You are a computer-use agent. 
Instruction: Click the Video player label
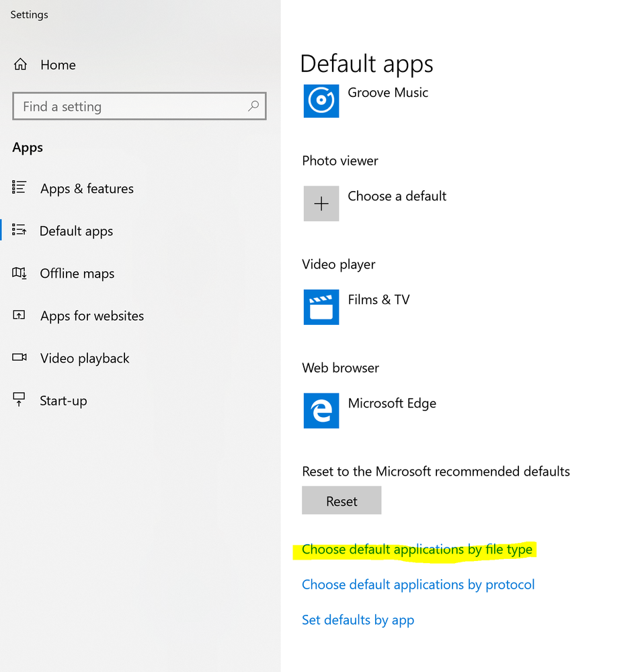click(338, 264)
